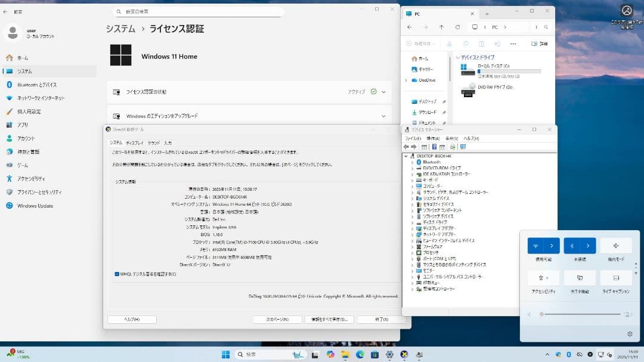Open ヘルプ(H) menu in Device Manager

click(x=471, y=138)
